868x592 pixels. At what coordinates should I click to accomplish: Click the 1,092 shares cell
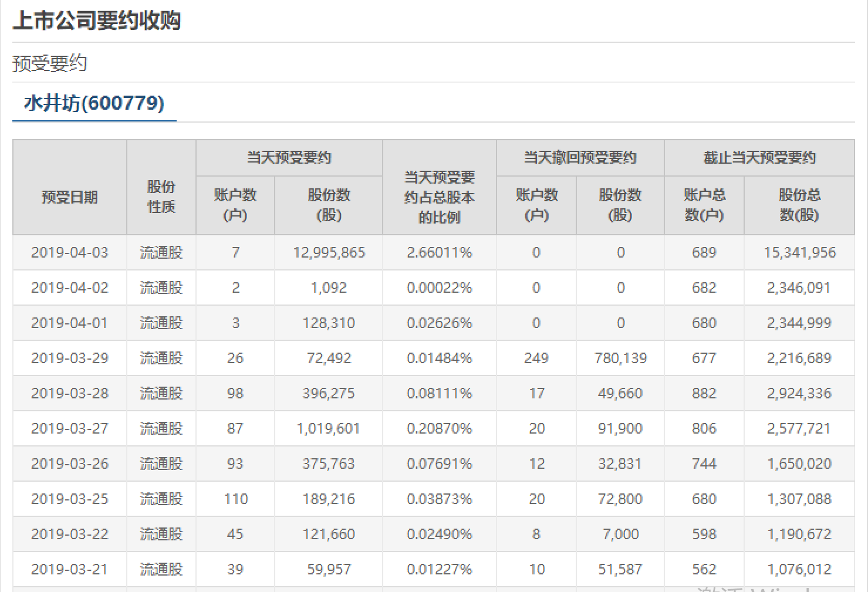[329, 288]
